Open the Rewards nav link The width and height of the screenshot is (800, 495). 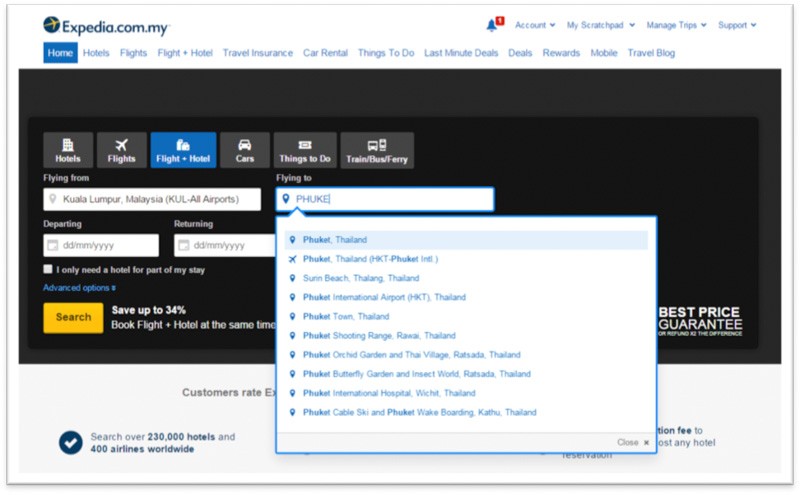point(561,53)
